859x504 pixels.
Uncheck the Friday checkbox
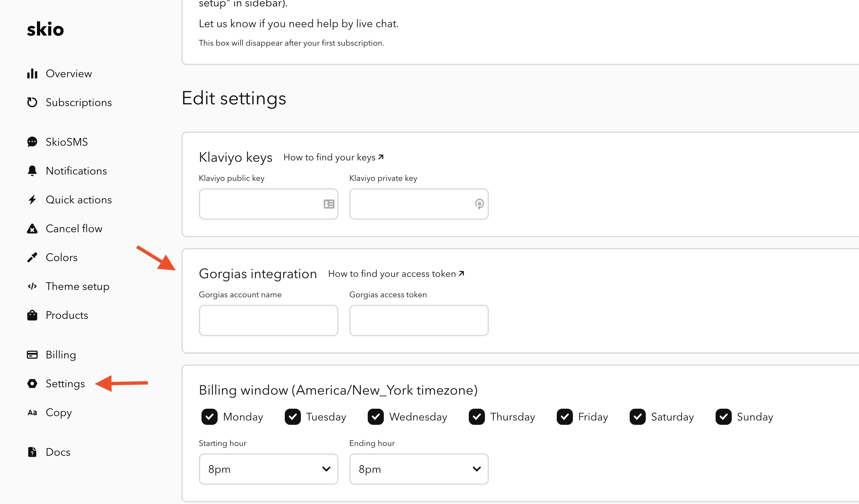(x=564, y=417)
